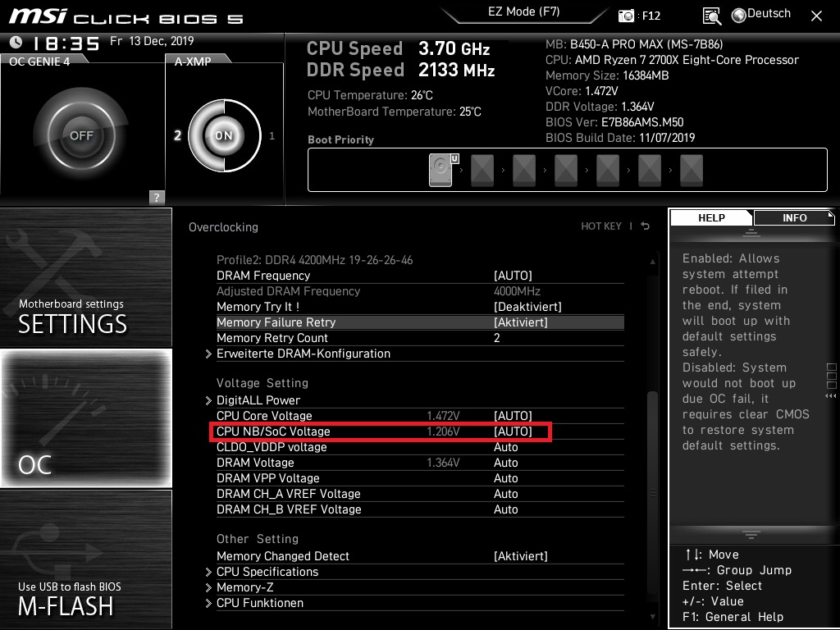
Task: Click the HOT KEY button
Action: [601, 226]
